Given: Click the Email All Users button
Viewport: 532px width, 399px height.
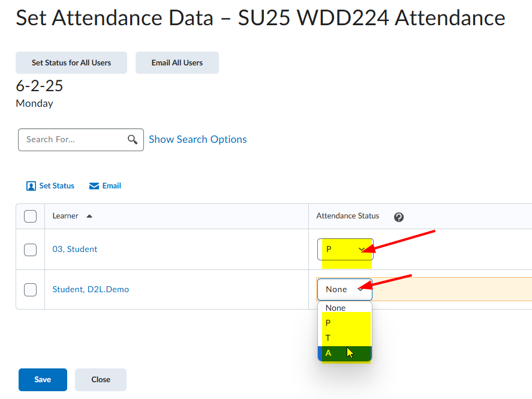Looking at the screenshot, I should point(177,63).
